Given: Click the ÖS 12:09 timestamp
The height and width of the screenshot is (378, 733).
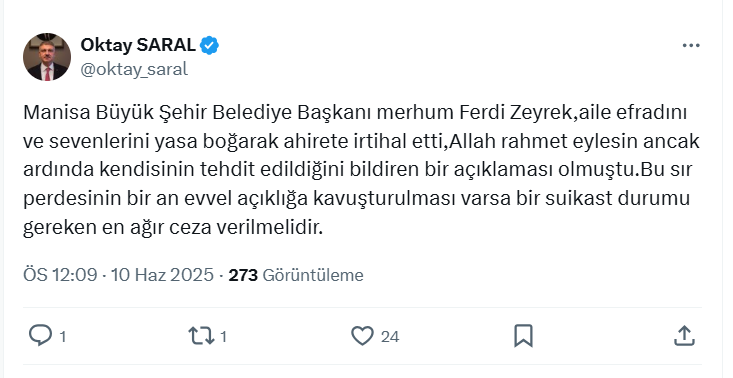Looking at the screenshot, I should (60, 275).
